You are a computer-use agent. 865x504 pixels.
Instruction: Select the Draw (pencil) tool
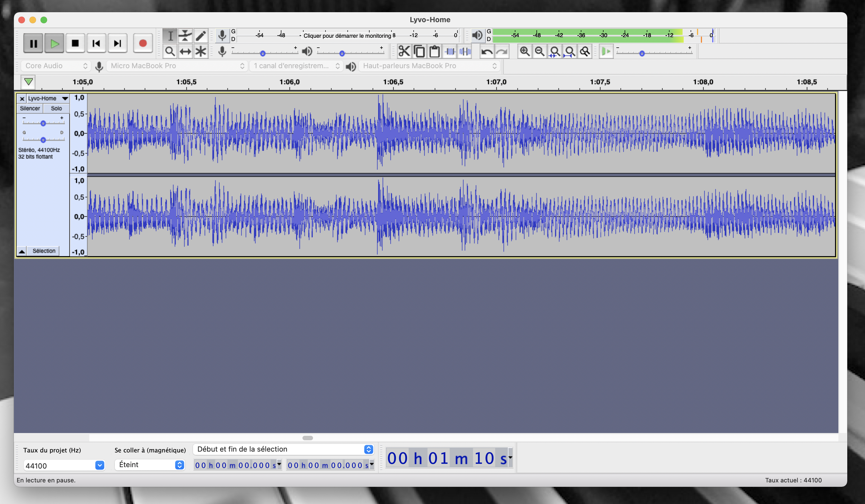coord(201,36)
